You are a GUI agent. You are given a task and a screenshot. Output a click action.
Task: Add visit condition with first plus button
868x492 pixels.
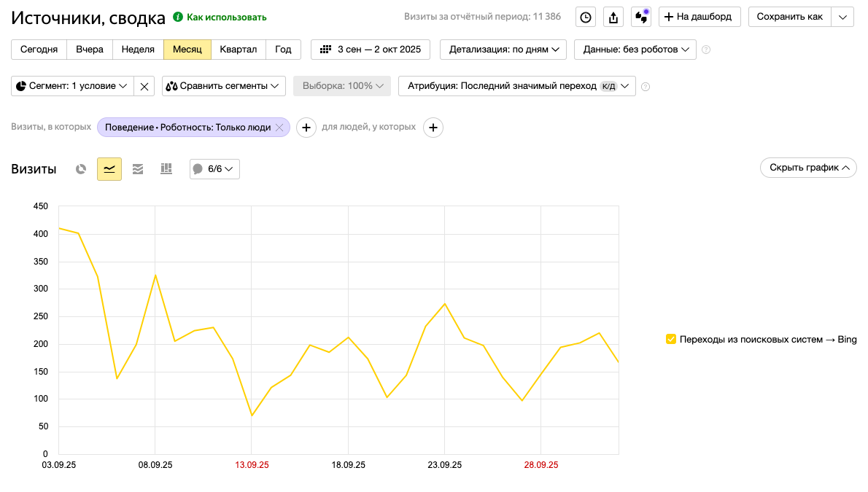click(x=306, y=128)
